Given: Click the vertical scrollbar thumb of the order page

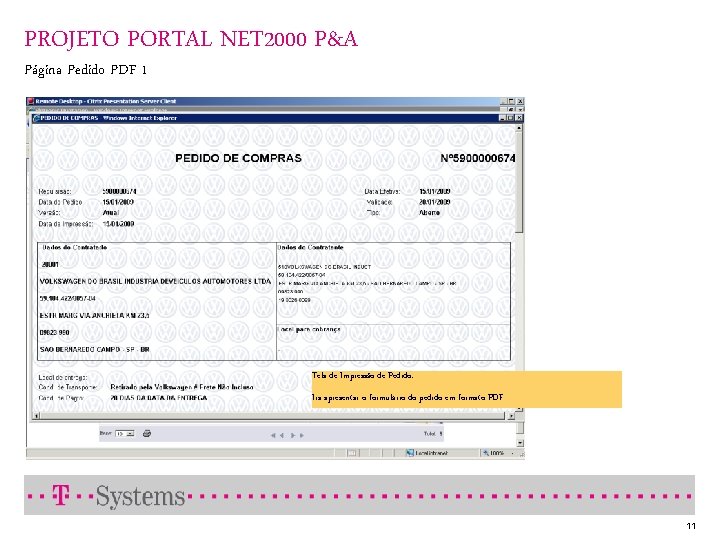Looking at the screenshot, I should click(x=519, y=183).
